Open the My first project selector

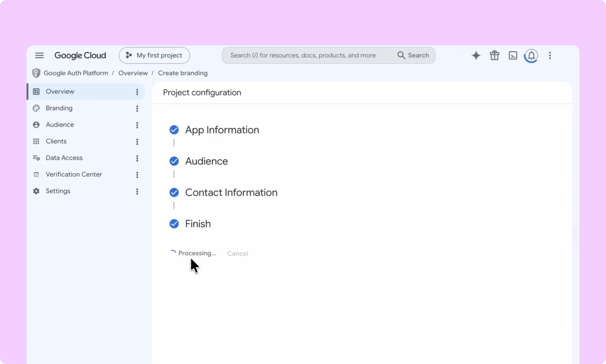(154, 55)
